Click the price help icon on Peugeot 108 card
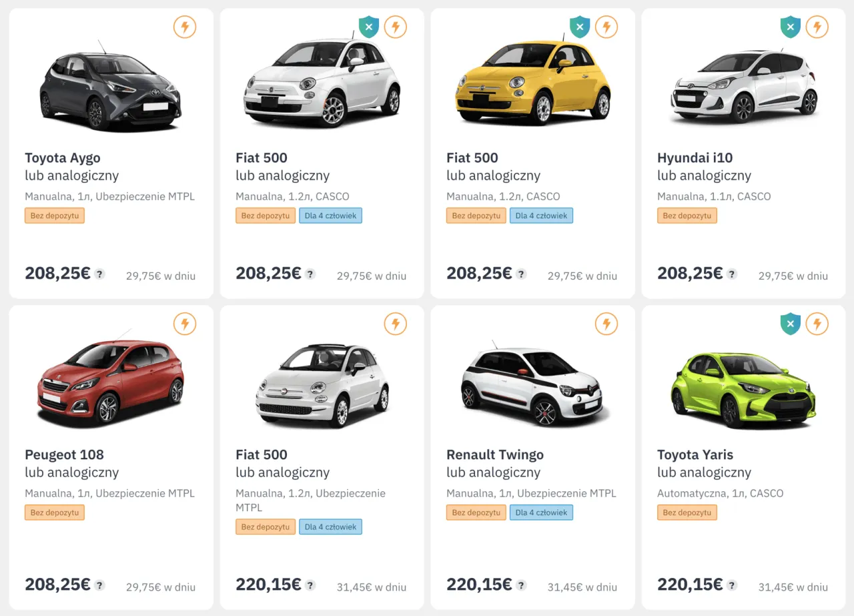This screenshot has height=616, width=854. click(x=99, y=585)
